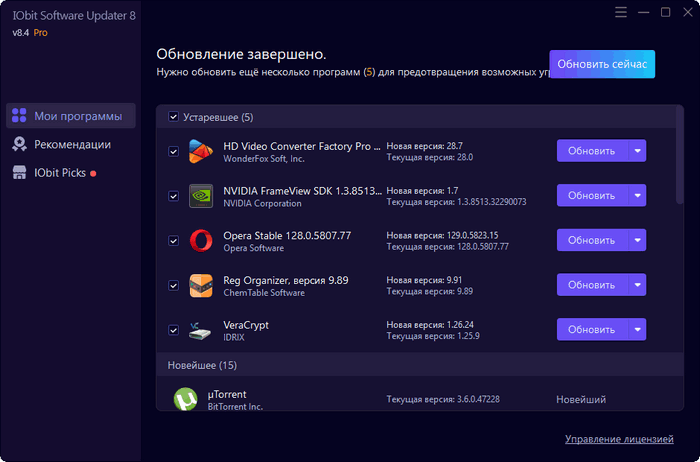Screen dimensions: 700x462
Task: Click NVIDIA Corporation publisher text
Action: 262,204
